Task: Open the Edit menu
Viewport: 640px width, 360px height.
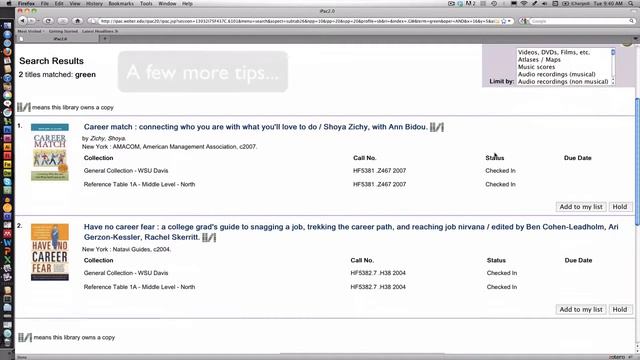Action: (x=59, y=3)
